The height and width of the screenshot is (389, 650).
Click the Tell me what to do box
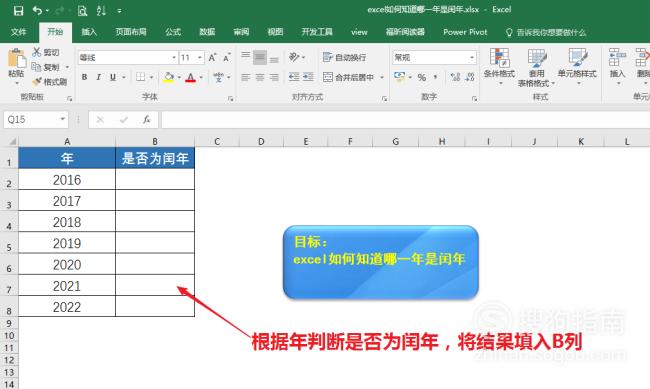[x=546, y=32]
